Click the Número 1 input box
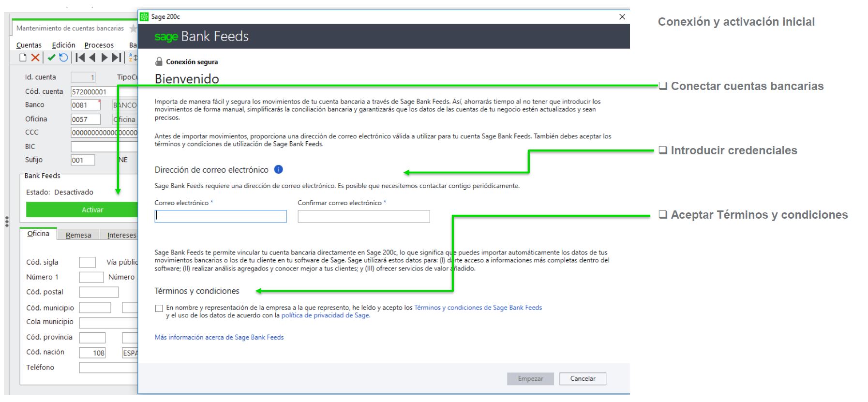This screenshot has width=868, height=402. click(91, 277)
